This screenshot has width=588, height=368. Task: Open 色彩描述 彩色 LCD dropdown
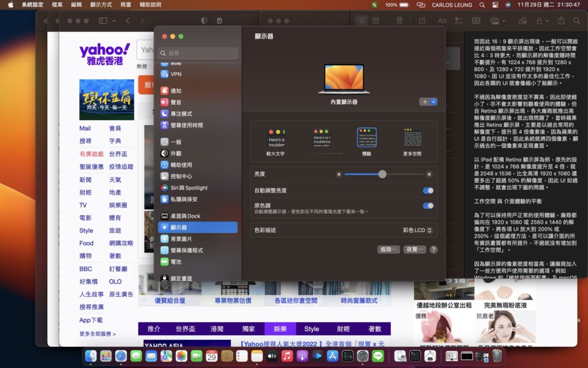418,230
